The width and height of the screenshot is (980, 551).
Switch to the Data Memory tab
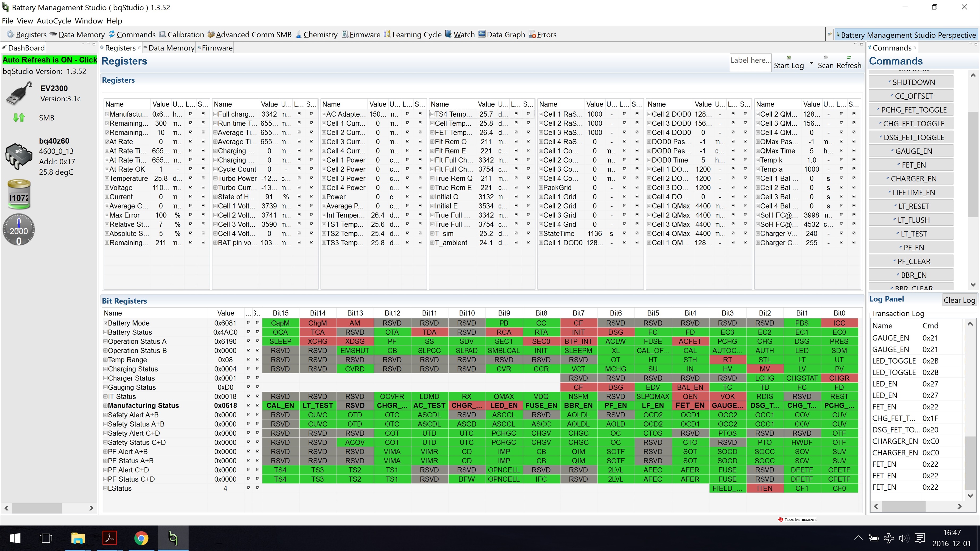coord(169,48)
